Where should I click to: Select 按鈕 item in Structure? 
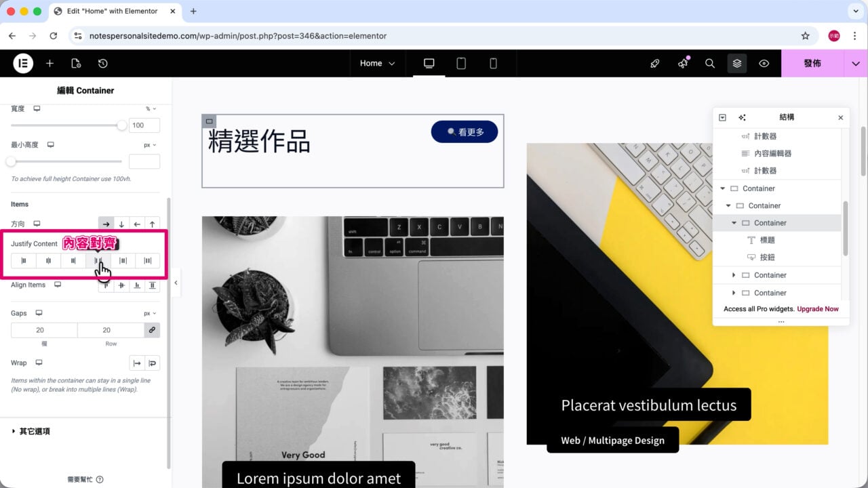767,258
